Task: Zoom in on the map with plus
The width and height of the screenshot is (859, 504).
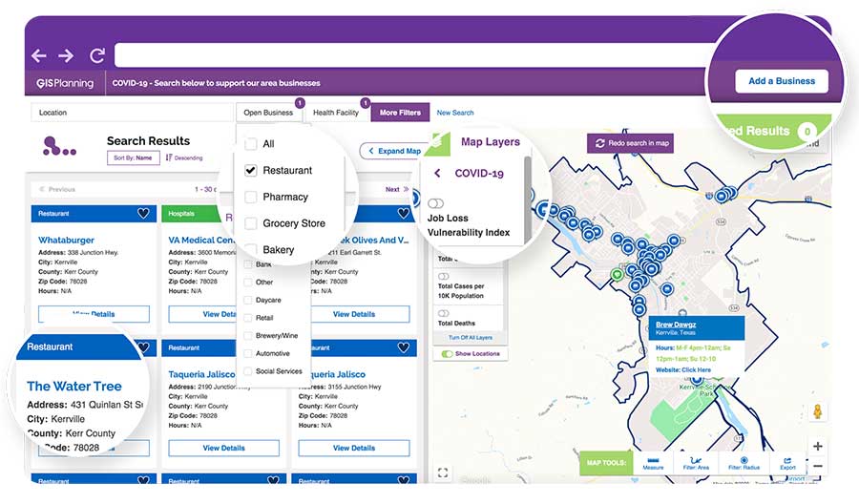Action: pos(817,446)
